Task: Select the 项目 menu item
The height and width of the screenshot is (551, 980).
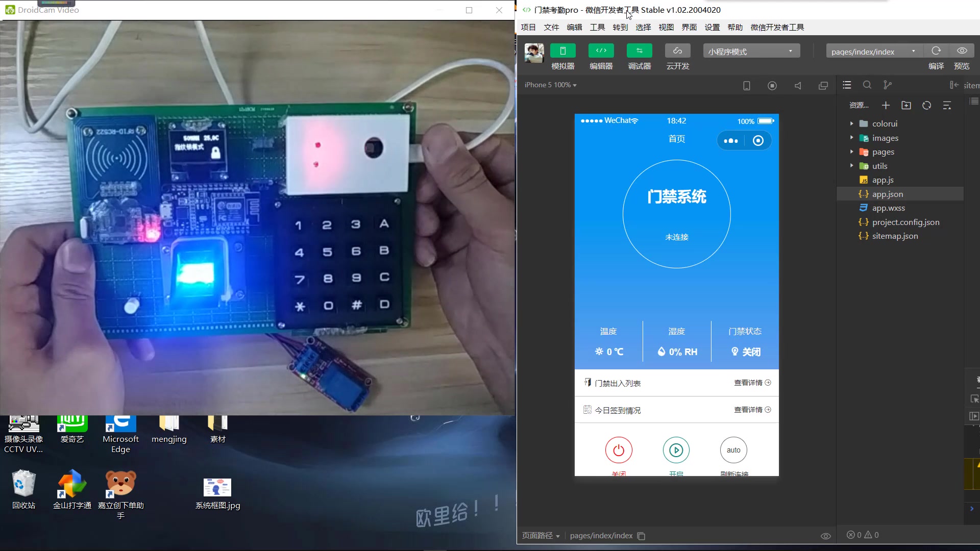Action: coord(529,27)
